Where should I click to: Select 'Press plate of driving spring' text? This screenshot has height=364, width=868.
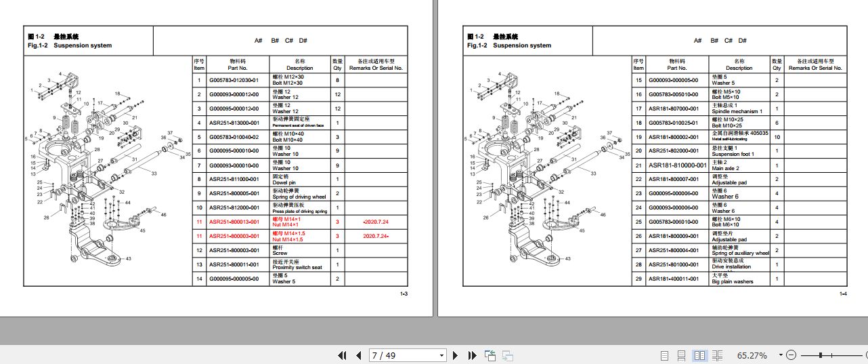tap(299, 211)
